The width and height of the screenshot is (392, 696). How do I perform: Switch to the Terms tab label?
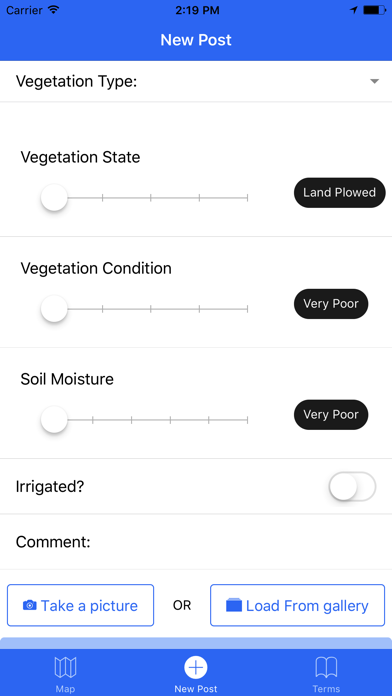(326, 689)
